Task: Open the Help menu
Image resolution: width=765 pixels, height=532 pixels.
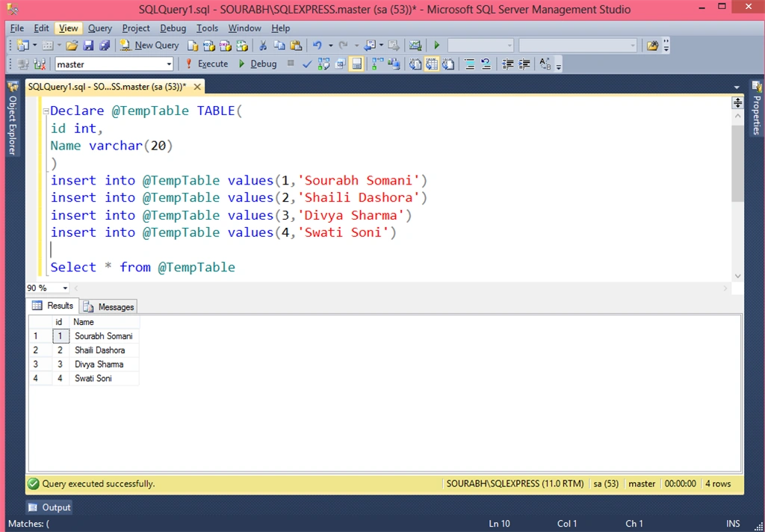Action: coord(281,28)
